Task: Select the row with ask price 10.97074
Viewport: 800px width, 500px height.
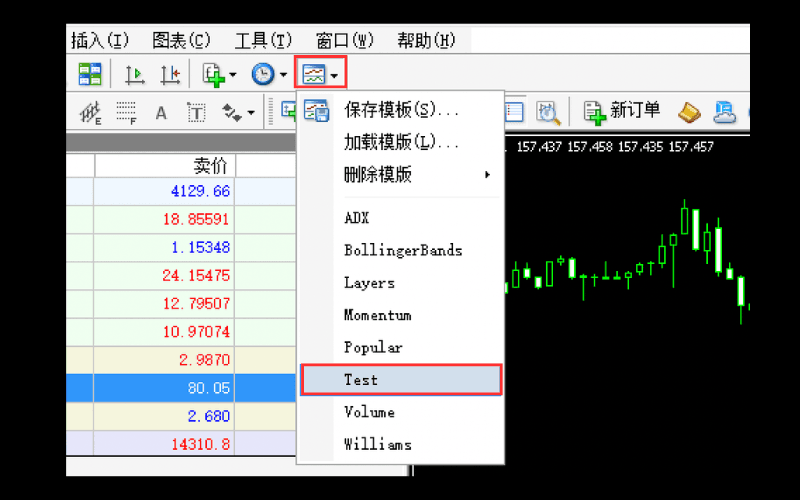Action: tap(181, 332)
